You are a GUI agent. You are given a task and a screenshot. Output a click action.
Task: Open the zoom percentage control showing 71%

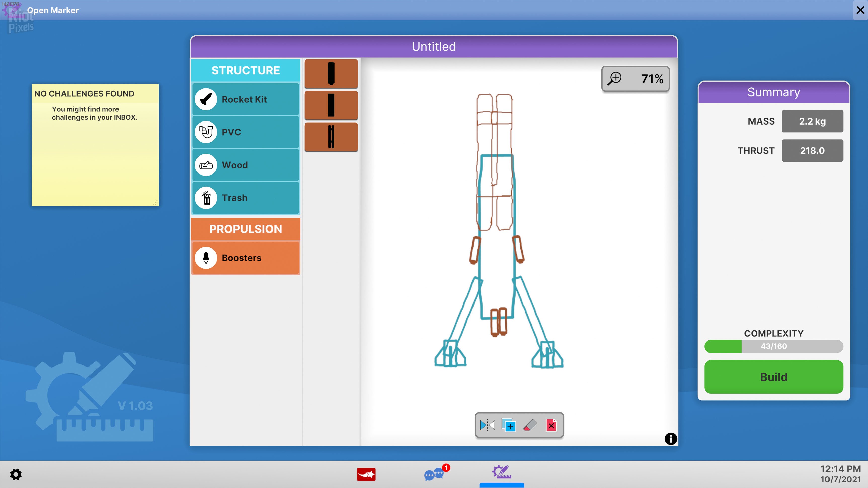636,78
